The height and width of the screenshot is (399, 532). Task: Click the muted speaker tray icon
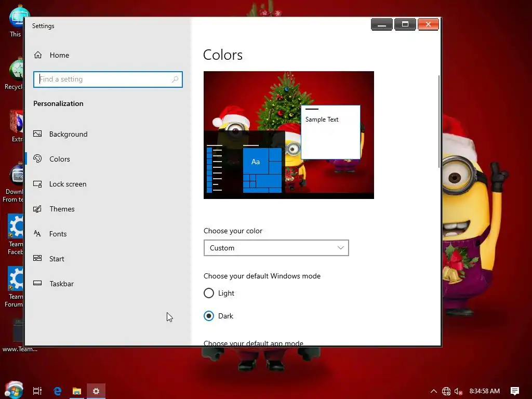point(458,391)
